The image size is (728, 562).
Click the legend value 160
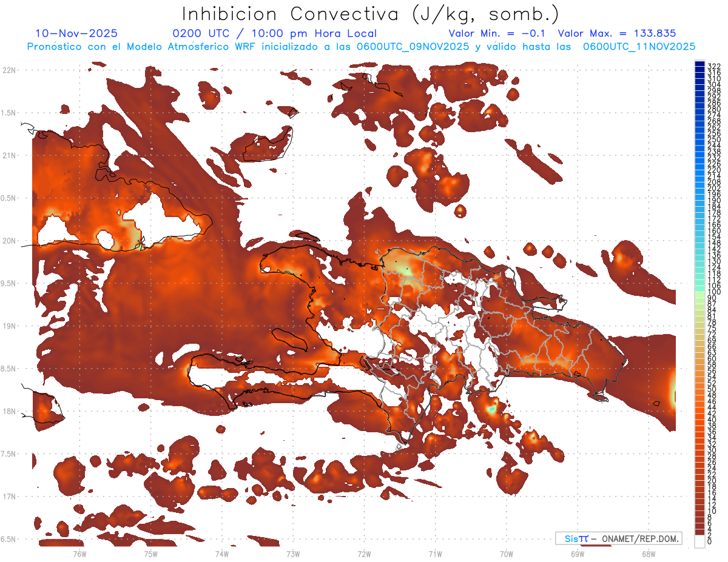click(x=713, y=231)
